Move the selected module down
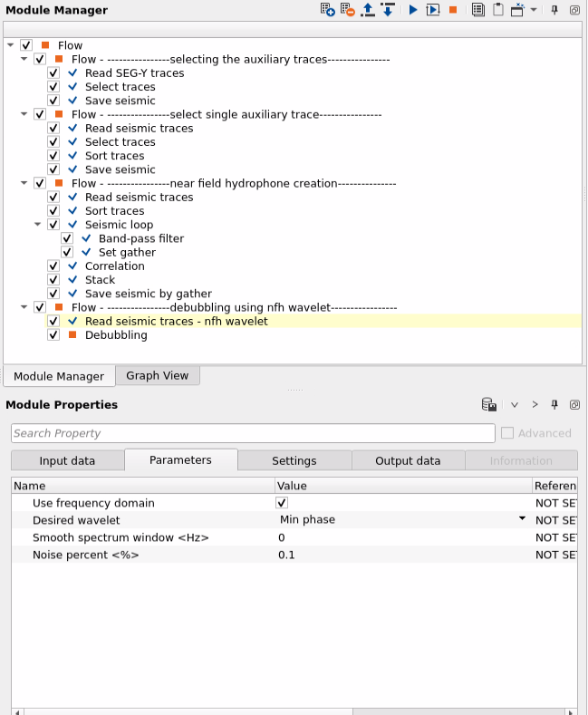Image resolution: width=588 pixels, height=715 pixels. [x=388, y=10]
